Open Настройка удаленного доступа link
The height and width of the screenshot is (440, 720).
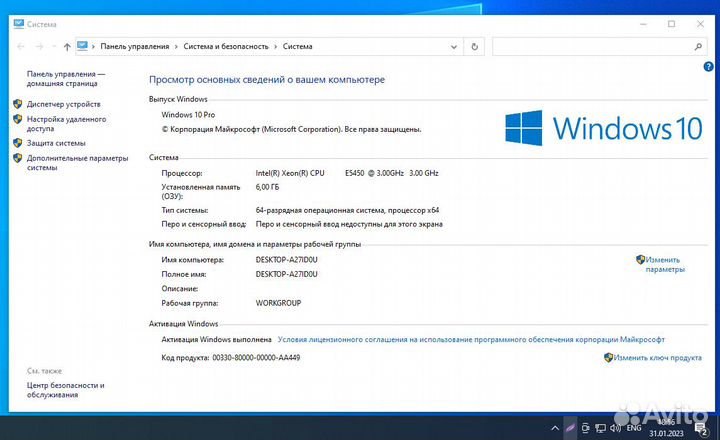tap(66, 124)
